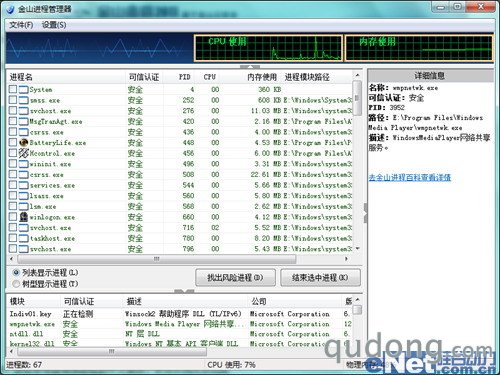
Task: Click the smss.exe process icon
Action: pyautogui.click(x=23, y=100)
